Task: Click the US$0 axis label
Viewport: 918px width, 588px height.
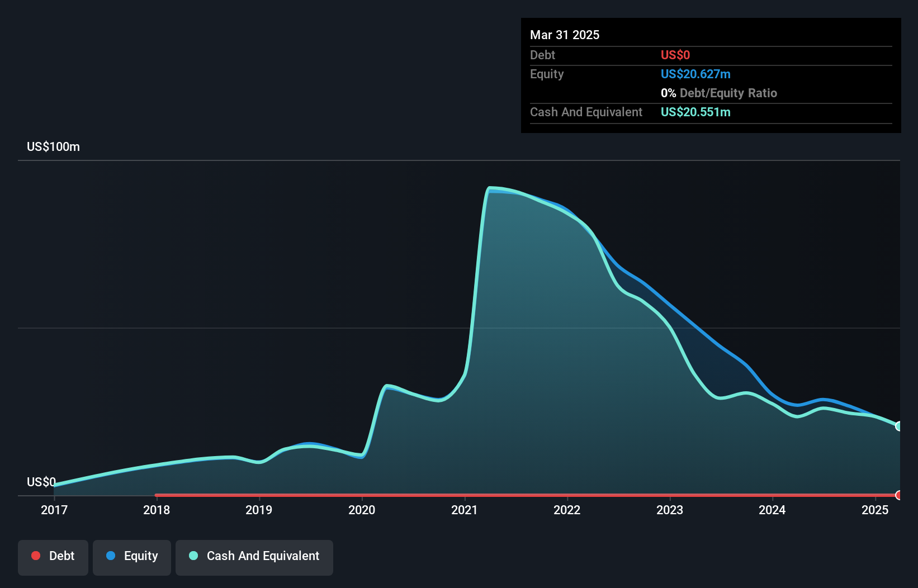Action: pyautogui.click(x=40, y=482)
